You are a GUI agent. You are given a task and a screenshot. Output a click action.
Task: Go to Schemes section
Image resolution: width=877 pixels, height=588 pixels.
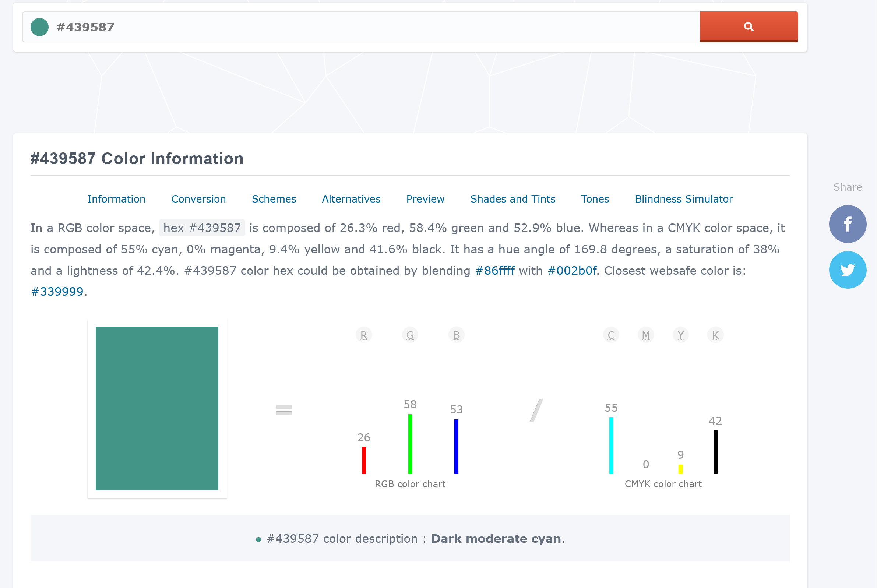(x=274, y=199)
